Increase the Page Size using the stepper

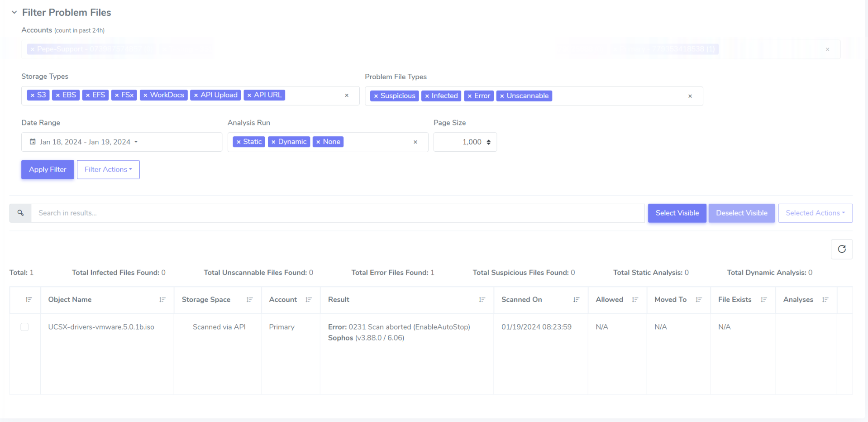(489, 139)
